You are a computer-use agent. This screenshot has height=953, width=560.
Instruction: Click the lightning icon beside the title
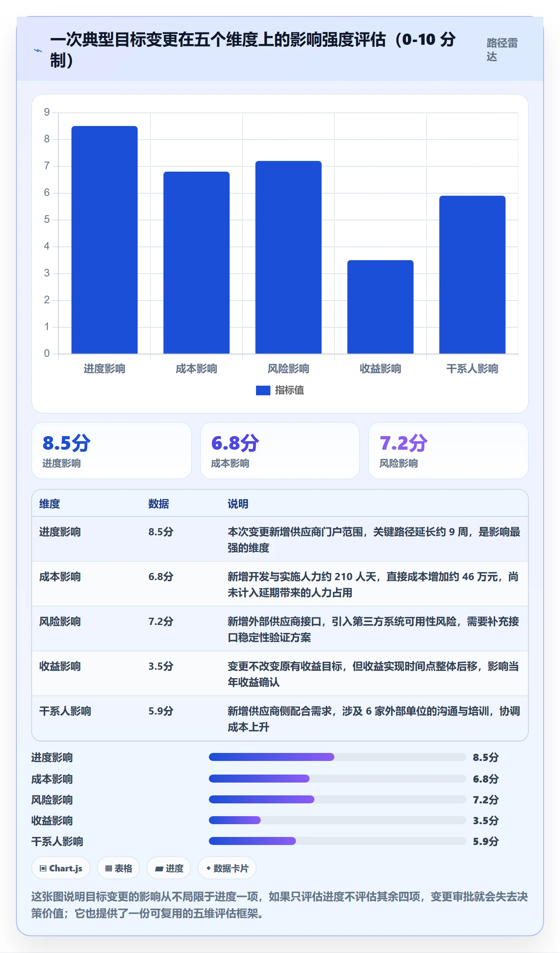click(x=38, y=50)
